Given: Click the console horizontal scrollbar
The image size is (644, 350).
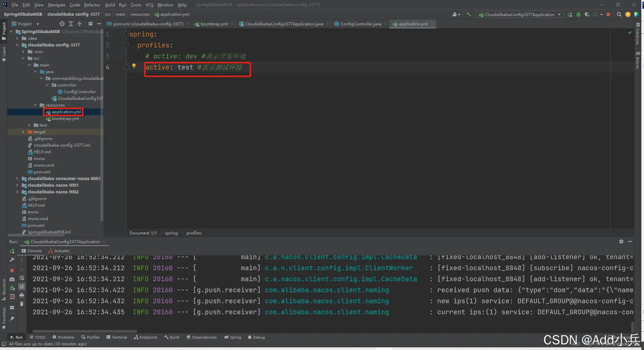Looking at the screenshot, I should pos(85,331).
